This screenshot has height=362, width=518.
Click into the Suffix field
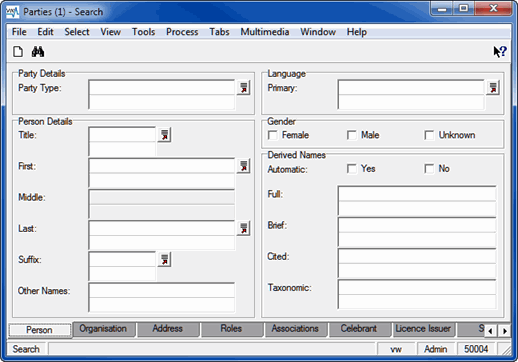(x=122, y=266)
